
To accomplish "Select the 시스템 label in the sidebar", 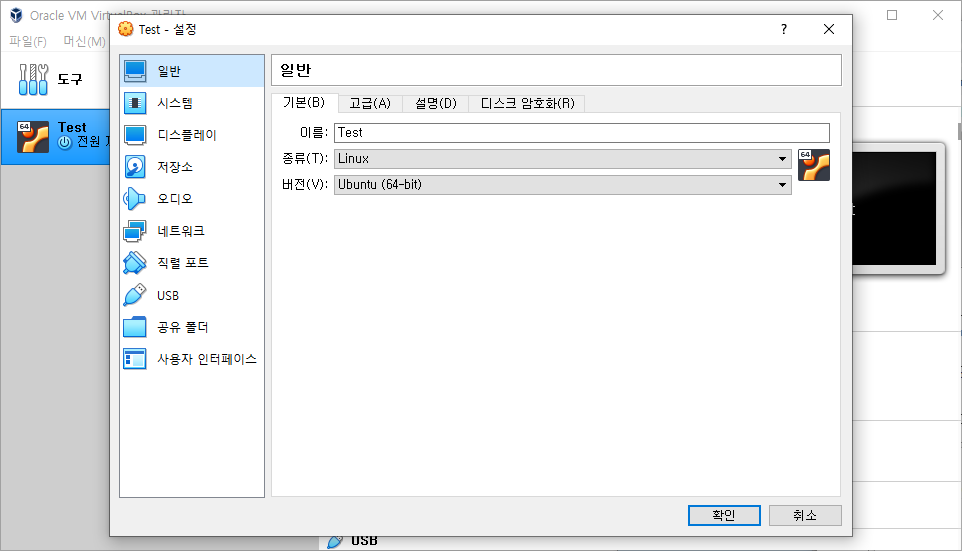I will (175, 103).
